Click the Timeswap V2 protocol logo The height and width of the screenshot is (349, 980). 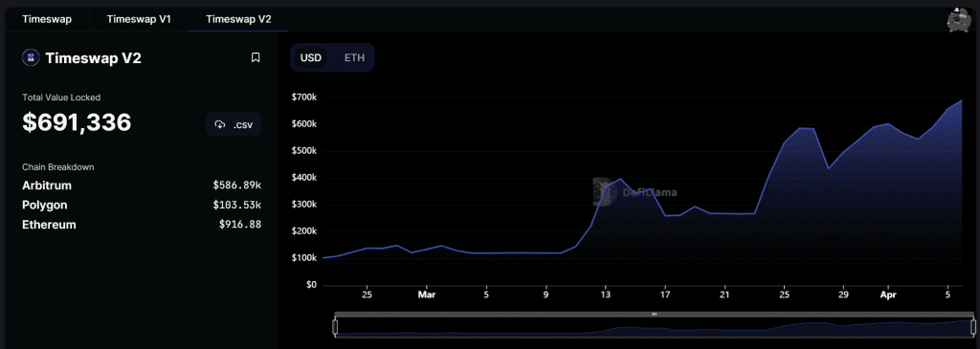(x=31, y=58)
